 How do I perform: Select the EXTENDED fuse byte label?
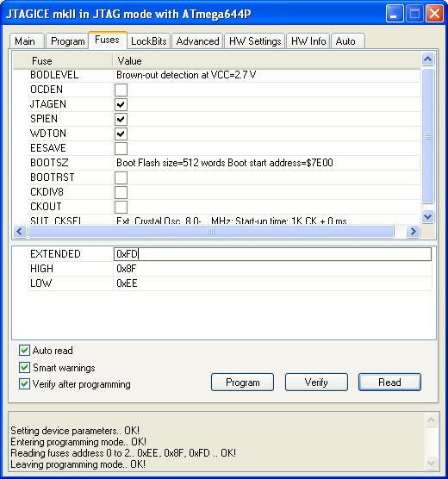55,254
